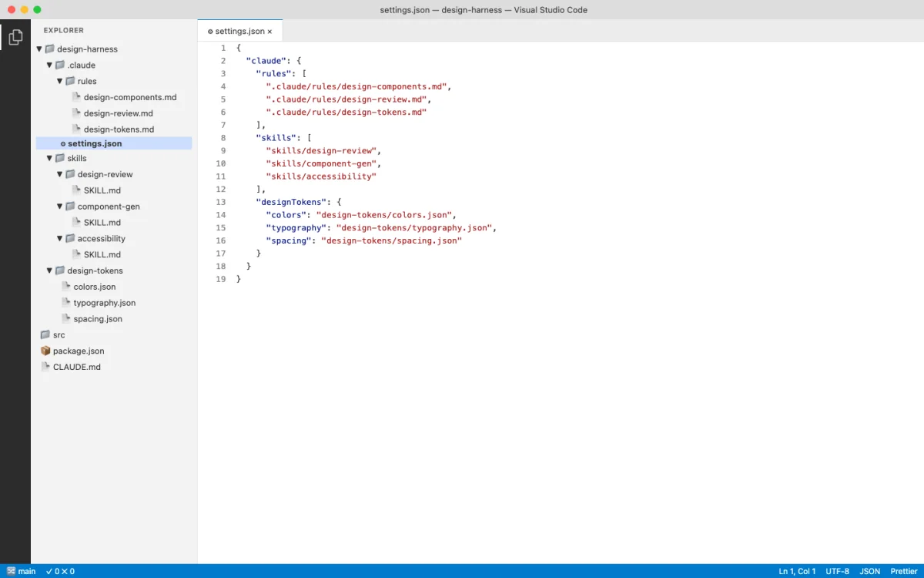Image resolution: width=924 pixels, height=578 pixels.
Task: Click the SKILL.md file icon under component-gen
Action: 76,223
